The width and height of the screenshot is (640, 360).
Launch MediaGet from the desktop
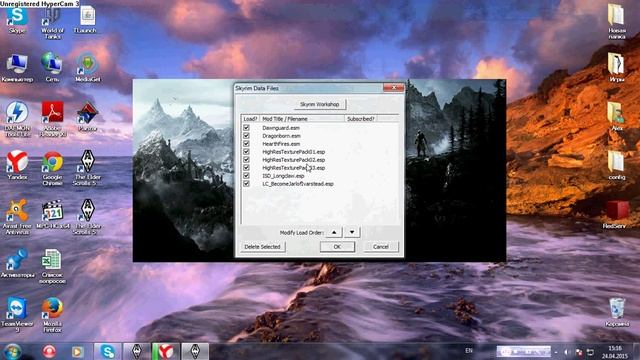pos(88,67)
